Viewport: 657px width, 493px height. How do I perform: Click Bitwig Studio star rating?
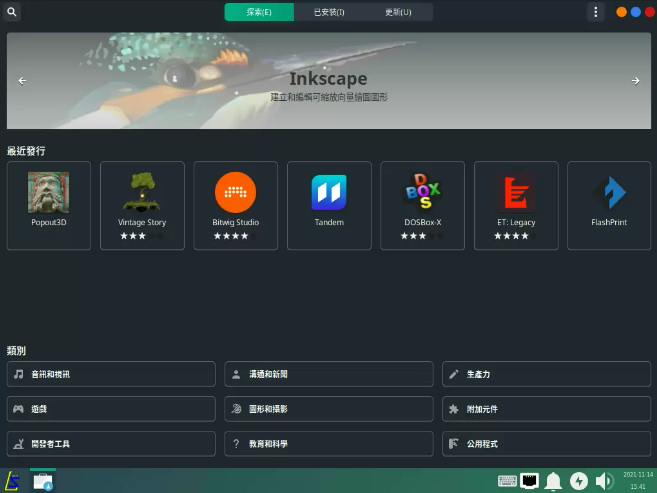(x=235, y=236)
